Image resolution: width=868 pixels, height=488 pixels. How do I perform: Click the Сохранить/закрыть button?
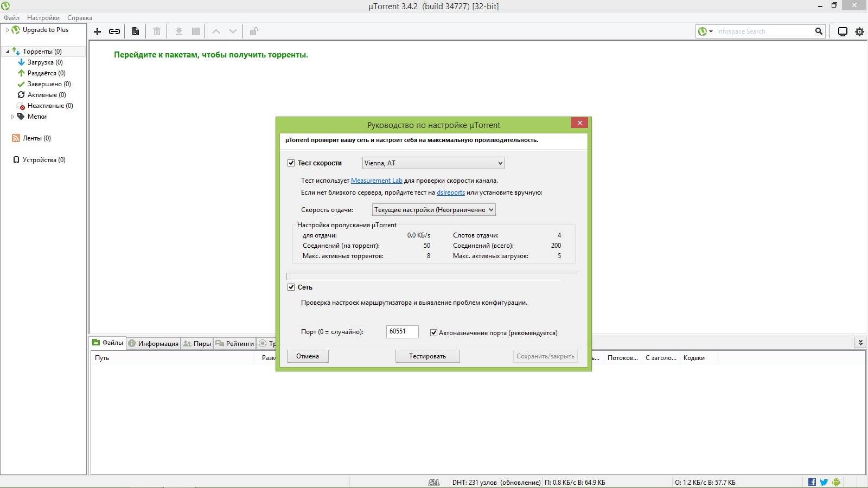click(x=545, y=356)
